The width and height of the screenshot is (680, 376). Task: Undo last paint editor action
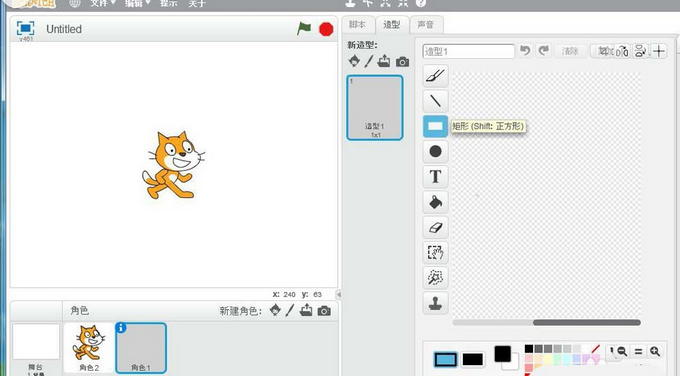tap(525, 51)
